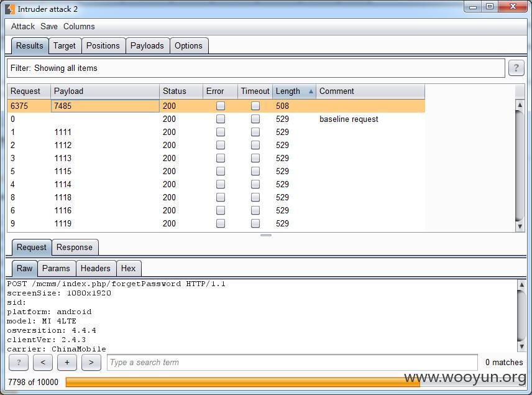The width and height of the screenshot is (532, 395).
Task: Select the row with payload 7485
Action: pos(216,106)
